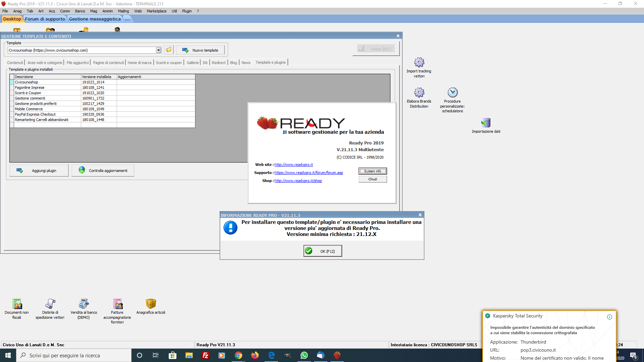Open Import tracking vettori desktop icon

click(x=419, y=67)
